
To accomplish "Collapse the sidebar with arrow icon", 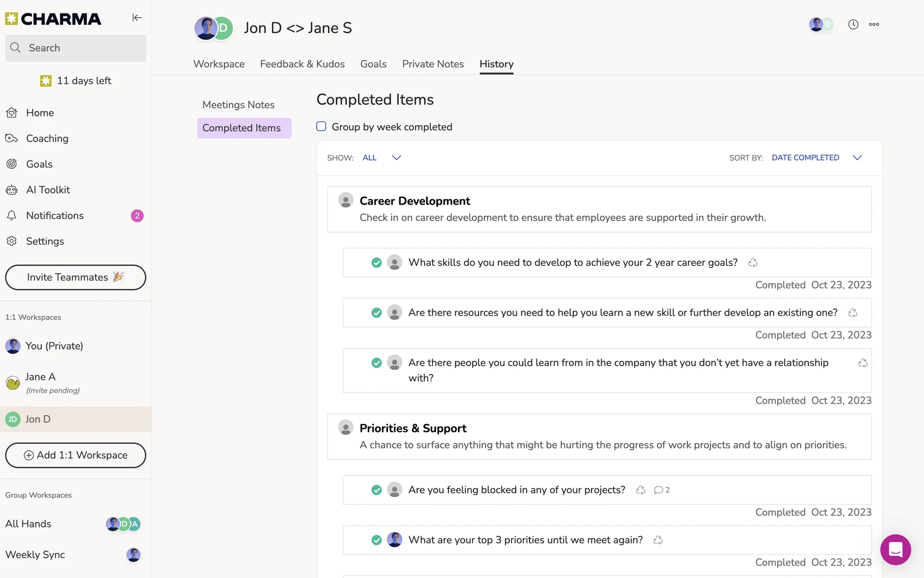I will 137,18.
